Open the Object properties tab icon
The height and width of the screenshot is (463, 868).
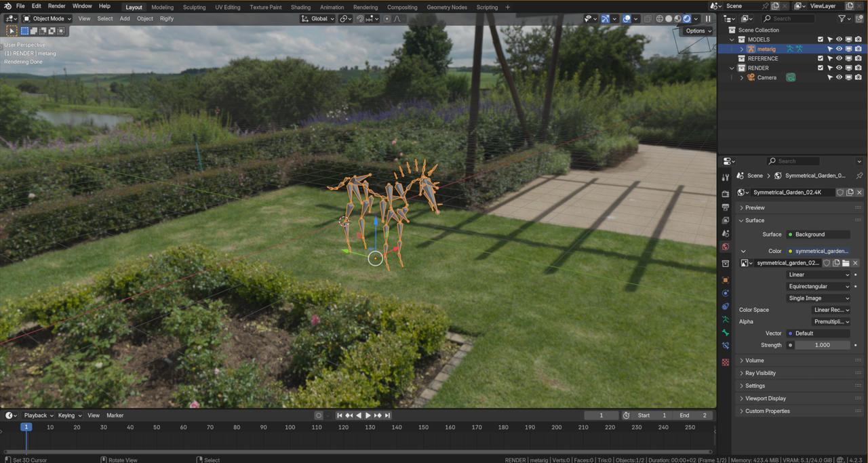(x=726, y=280)
